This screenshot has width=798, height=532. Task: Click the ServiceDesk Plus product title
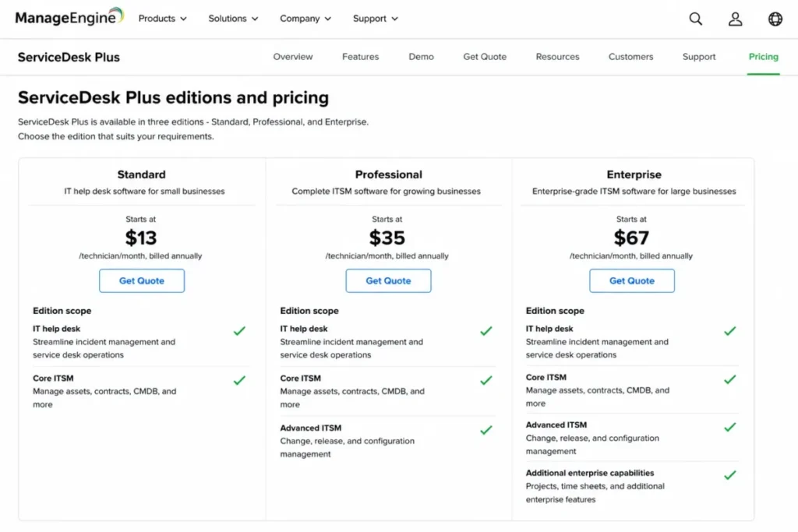coord(69,57)
